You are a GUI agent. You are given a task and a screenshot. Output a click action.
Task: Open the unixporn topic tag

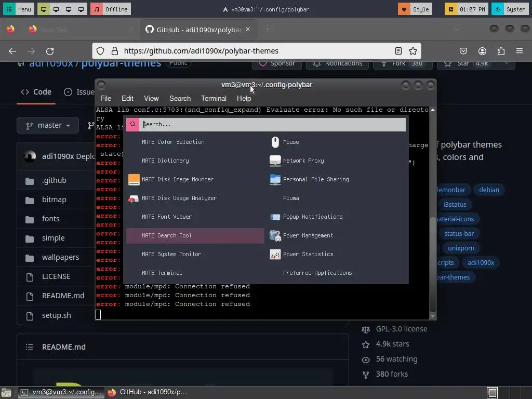click(x=461, y=248)
